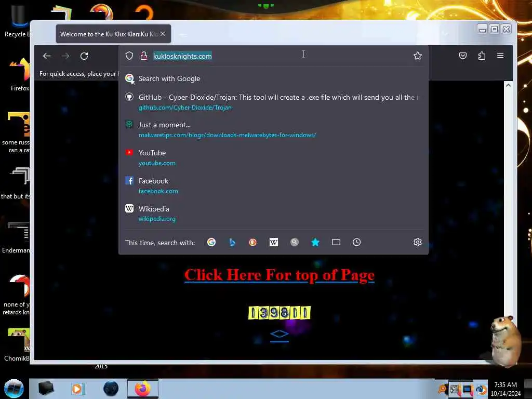Click 'For quick access' bookmarks toolbar text
The height and width of the screenshot is (399, 532).
tap(79, 74)
